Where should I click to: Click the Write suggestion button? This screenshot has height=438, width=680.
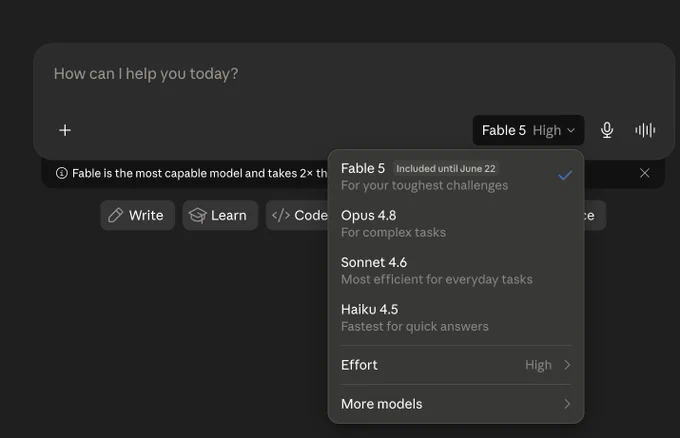coord(137,215)
